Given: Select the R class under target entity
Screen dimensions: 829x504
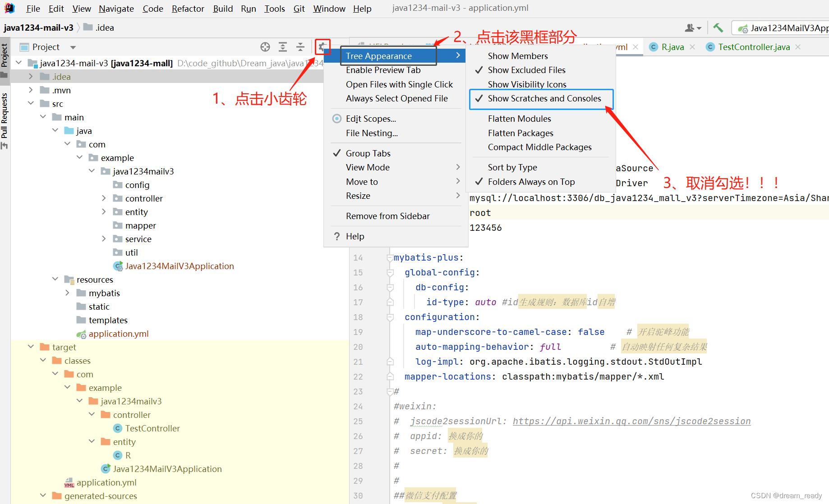Looking at the screenshot, I should coord(122,455).
